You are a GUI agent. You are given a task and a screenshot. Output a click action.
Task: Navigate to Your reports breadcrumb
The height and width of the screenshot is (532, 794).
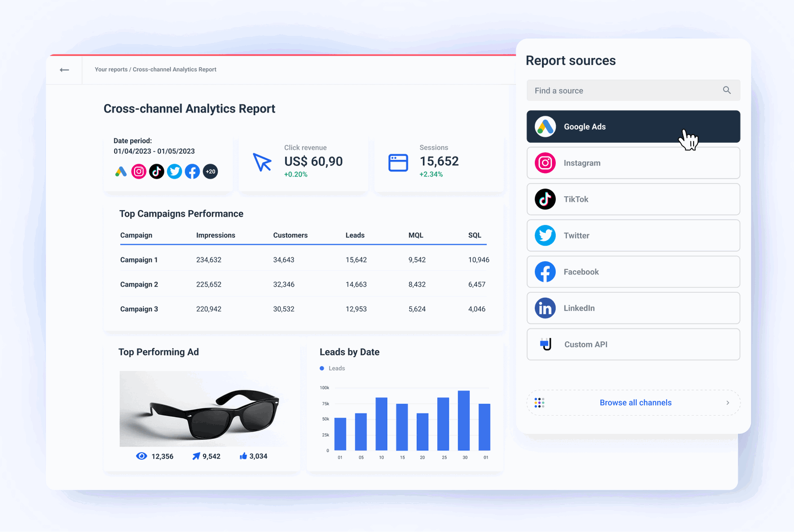coord(111,69)
